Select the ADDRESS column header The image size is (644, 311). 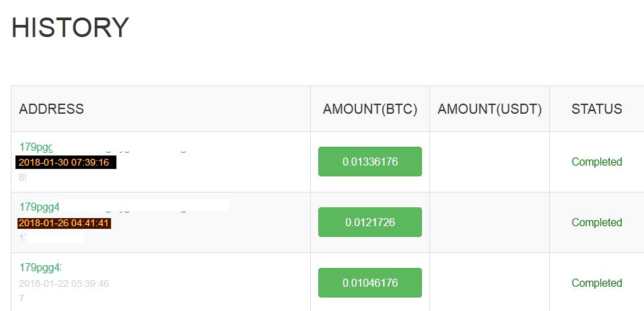click(51, 109)
